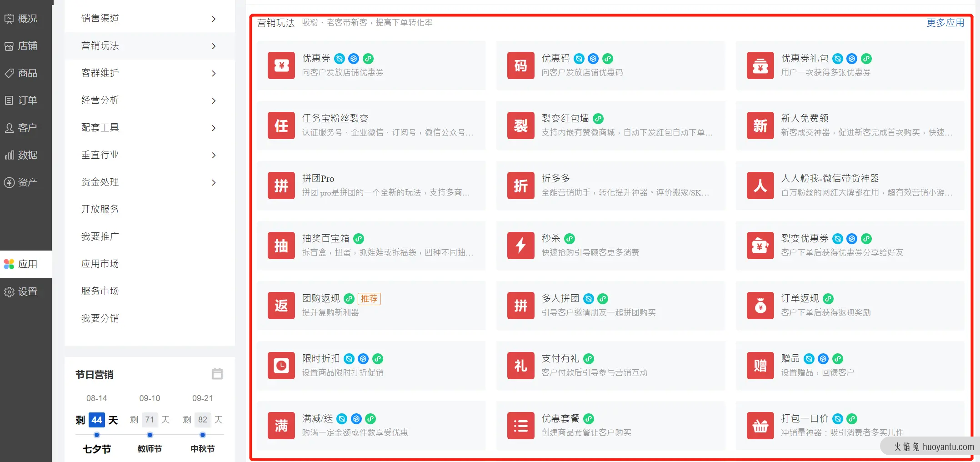Screen dimensions: 980x462
Task: Open the 任务宝粉丝裂变 app icon
Action: pyautogui.click(x=281, y=126)
